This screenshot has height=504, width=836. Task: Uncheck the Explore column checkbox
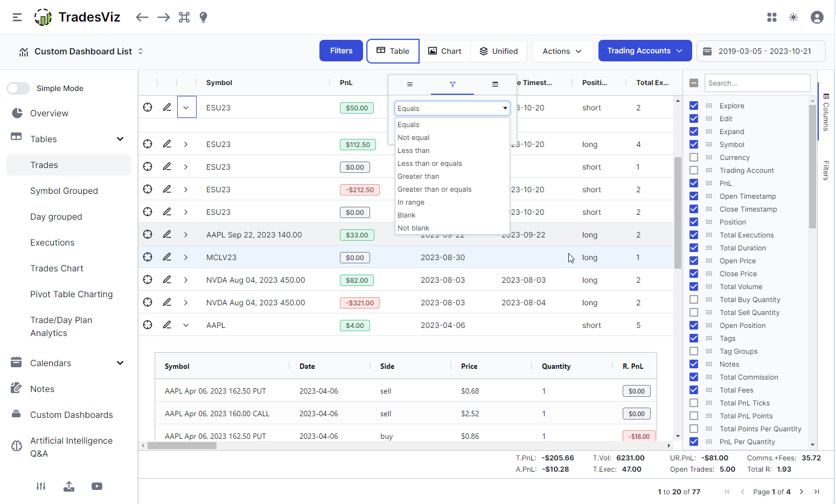694,106
